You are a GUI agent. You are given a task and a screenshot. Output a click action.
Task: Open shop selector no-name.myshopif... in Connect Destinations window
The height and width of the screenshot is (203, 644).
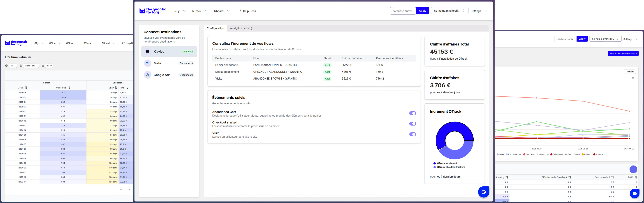click(449, 11)
